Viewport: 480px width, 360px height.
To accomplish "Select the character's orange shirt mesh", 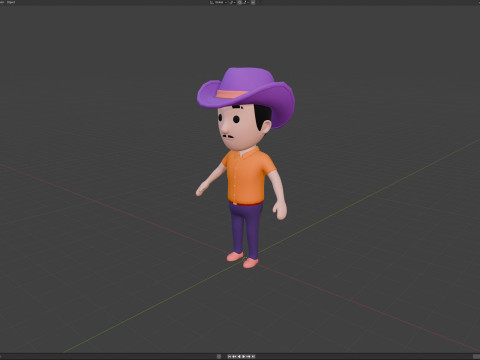I will click(247, 177).
